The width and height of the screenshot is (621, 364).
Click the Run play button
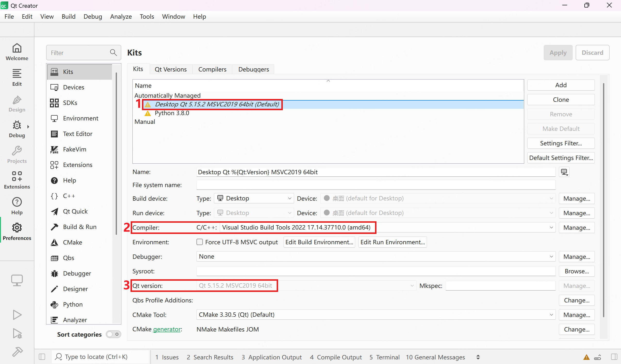tap(17, 315)
